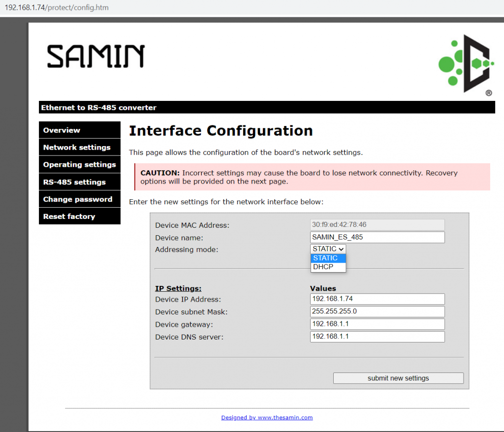
Task: Click submit new settings button
Action: pos(398,378)
